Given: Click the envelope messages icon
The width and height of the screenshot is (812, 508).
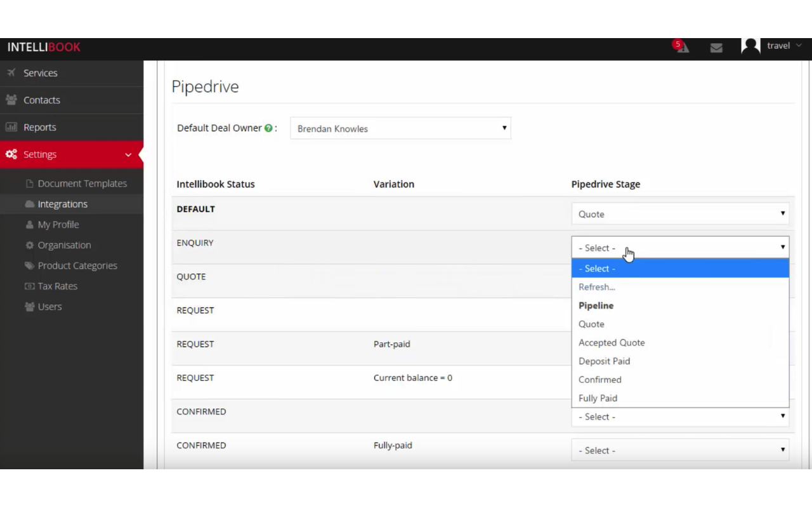Looking at the screenshot, I should pos(716,48).
